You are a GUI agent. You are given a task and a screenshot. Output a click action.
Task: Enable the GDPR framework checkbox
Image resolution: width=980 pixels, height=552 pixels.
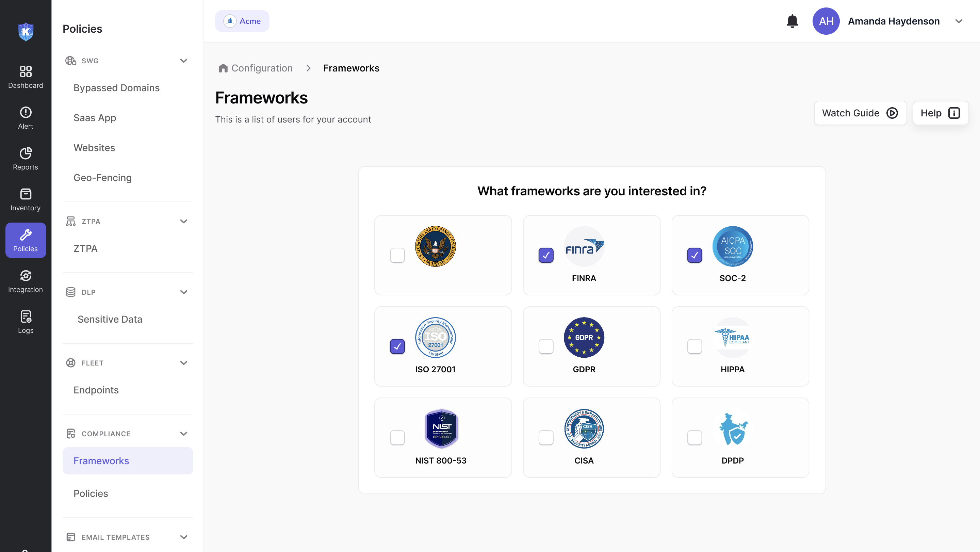point(546,346)
